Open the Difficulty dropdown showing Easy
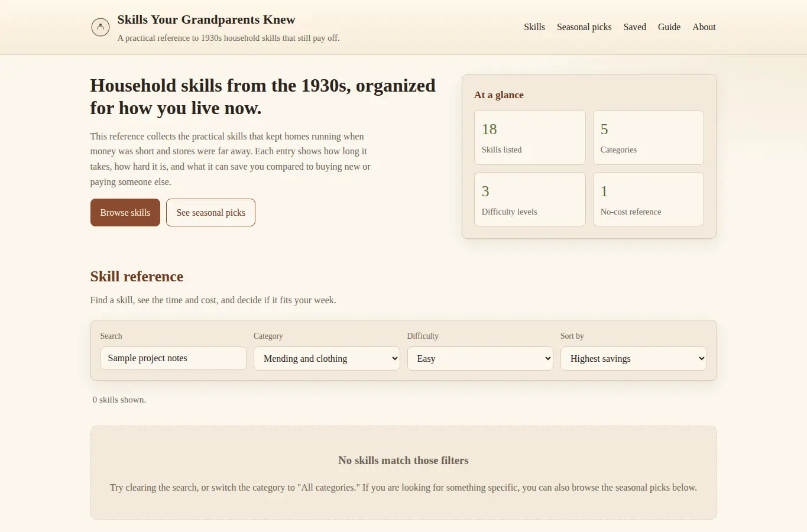The height and width of the screenshot is (532, 807). click(x=480, y=358)
